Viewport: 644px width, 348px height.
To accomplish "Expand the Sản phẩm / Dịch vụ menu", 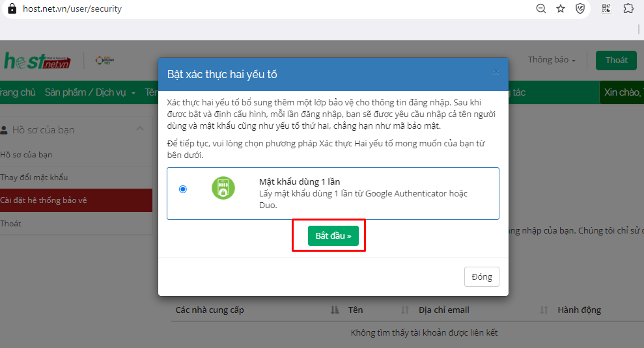I will click(x=90, y=92).
